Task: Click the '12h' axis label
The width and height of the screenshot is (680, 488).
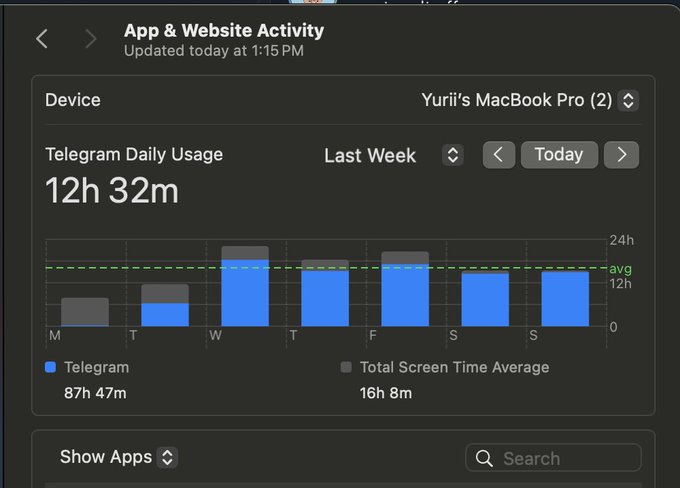Action: click(620, 284)
